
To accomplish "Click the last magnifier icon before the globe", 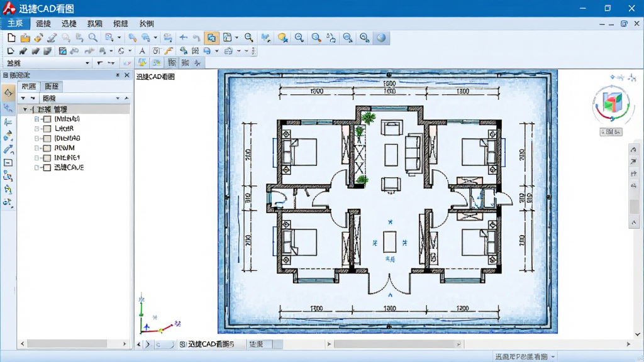I will 365,38.
